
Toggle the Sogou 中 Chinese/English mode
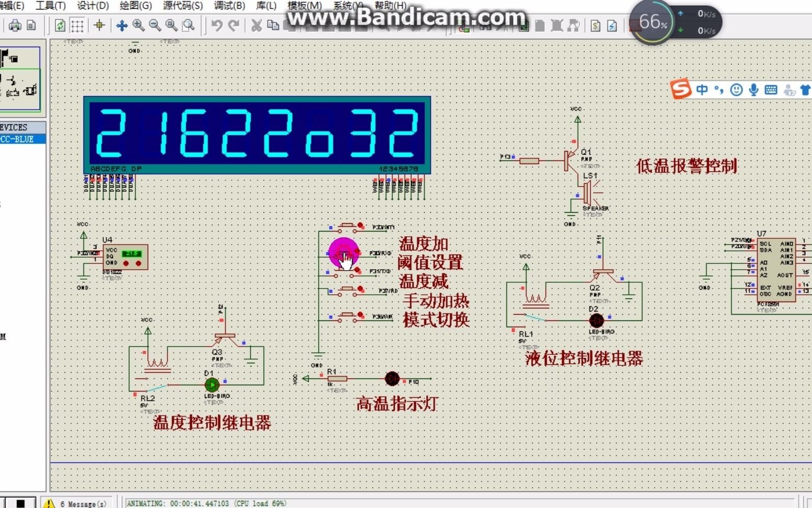click(x=702, y=90)
